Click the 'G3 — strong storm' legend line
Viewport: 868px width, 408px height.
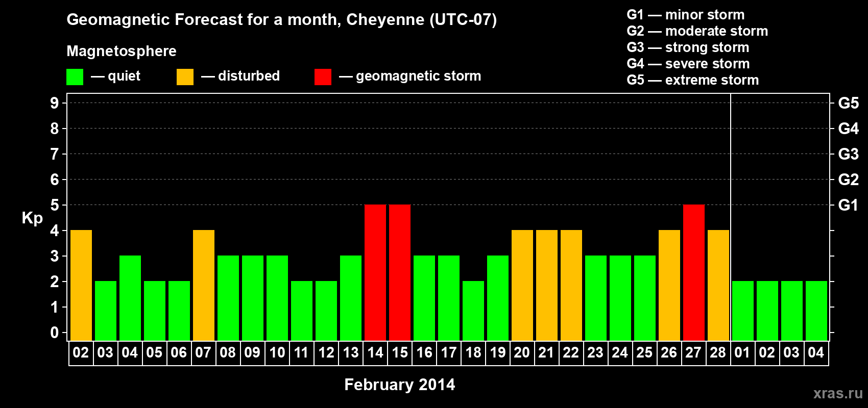[688, 47]
